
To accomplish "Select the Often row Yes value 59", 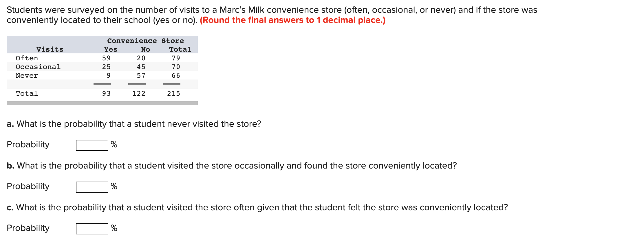I will tap(107, 58).
